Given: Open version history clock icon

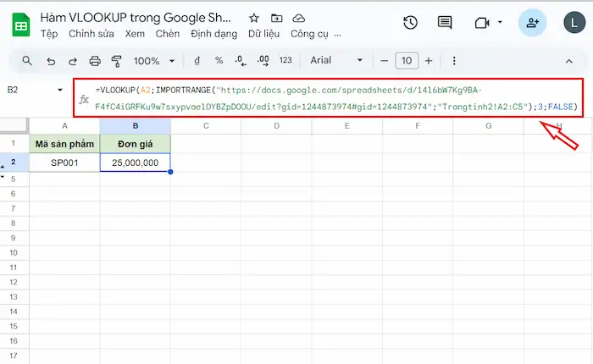Looking at the screenshot, I should [411, 23].
